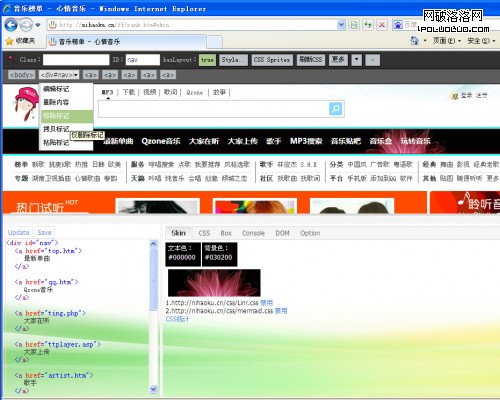Select the MP3 search category
Image resolution: width=500 pixels, height=400 pixels.
pos(107,92)
